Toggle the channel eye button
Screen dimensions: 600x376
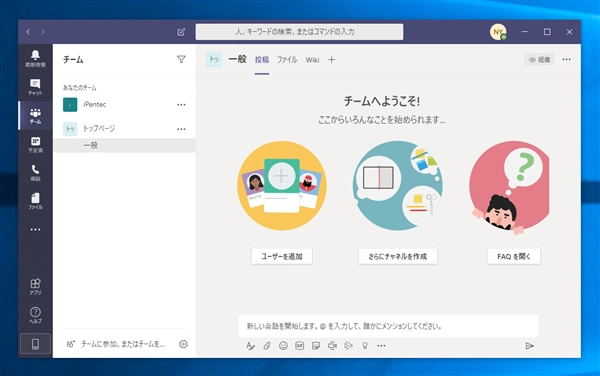click(x=539, y=59)
